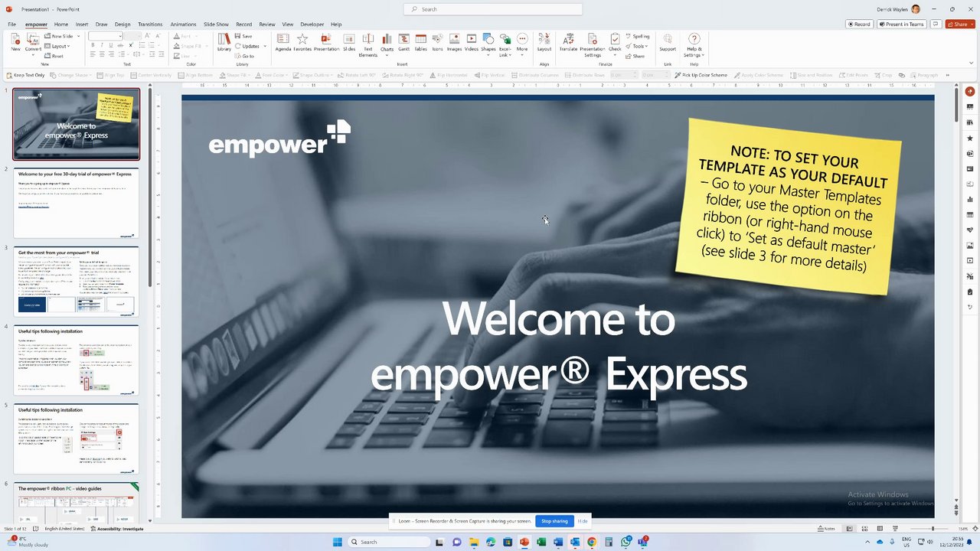Open Favorites star icon
Viewport: 980px width, 551px height.
click(302, 42)
